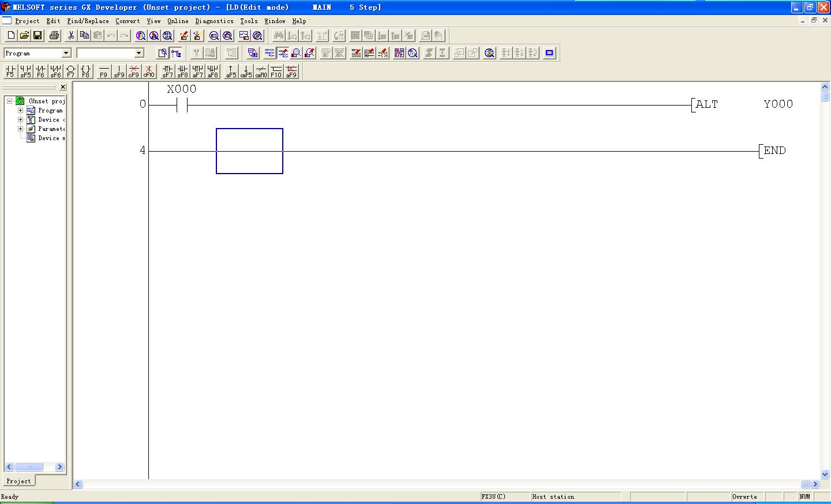Expand the Program tree node
831x504 pixels.
(x=21, y=110)
